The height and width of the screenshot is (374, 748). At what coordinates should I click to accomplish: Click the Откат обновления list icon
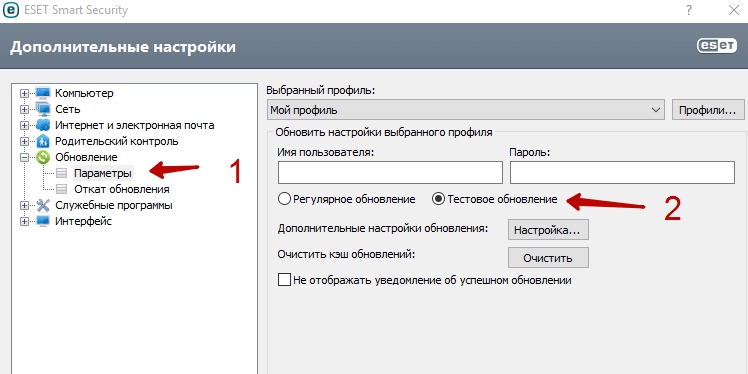tap(61, 189)
